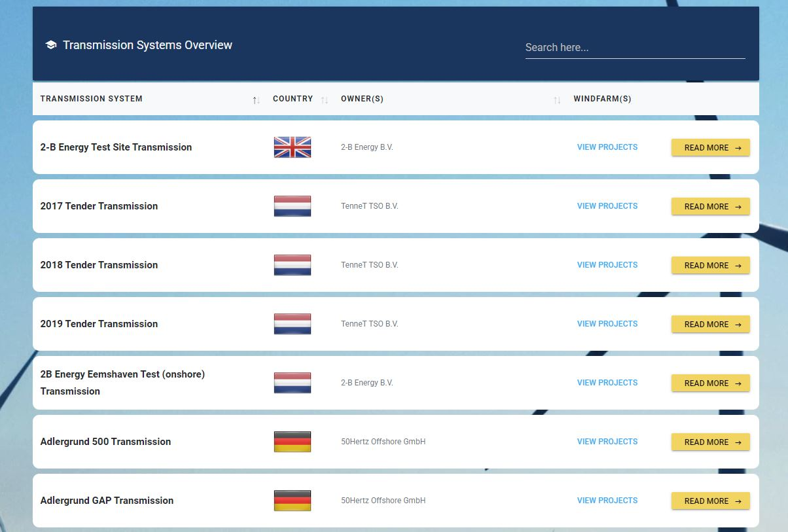Click Read More for Adlergrund GAP Transmission
Screen dimensions: 788x532
pos(710,501)
